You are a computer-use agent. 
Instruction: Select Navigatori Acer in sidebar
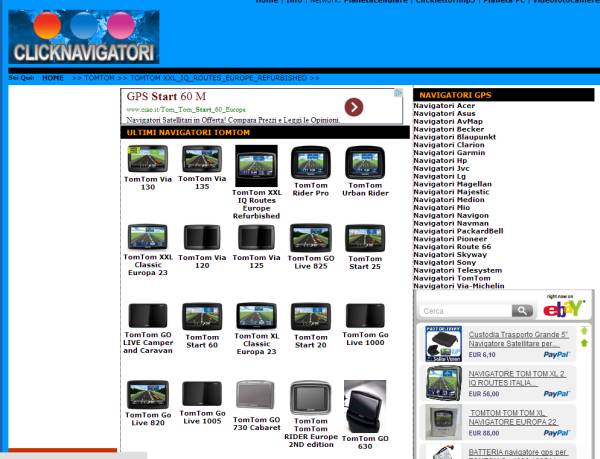tap(444, 106)
